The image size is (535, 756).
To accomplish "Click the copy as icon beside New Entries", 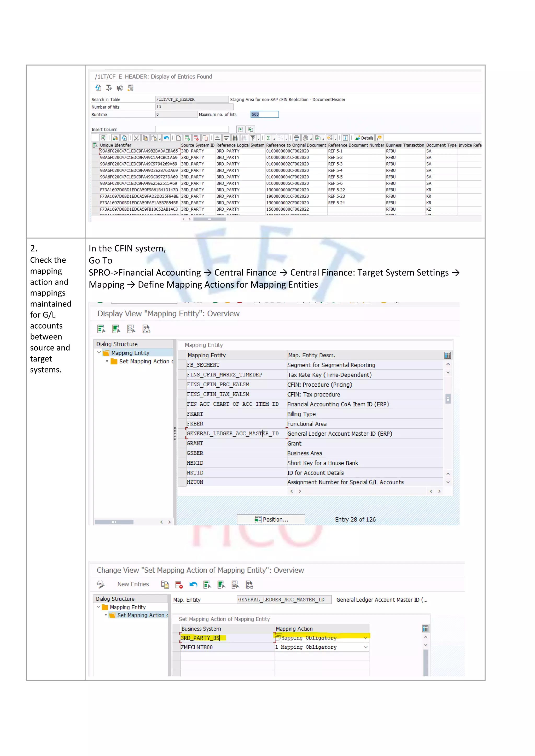I will pyautogui.click(x=165, y=584).
